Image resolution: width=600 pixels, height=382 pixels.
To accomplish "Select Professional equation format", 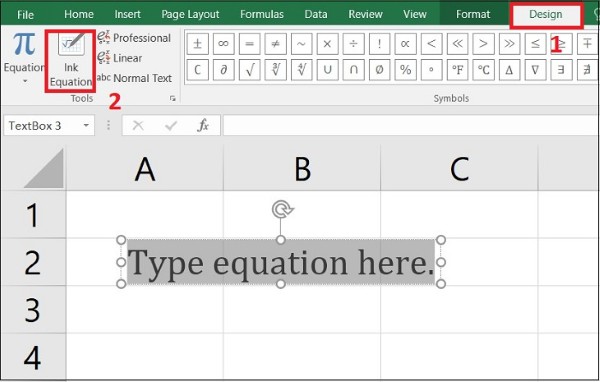I will click(134, 38).
